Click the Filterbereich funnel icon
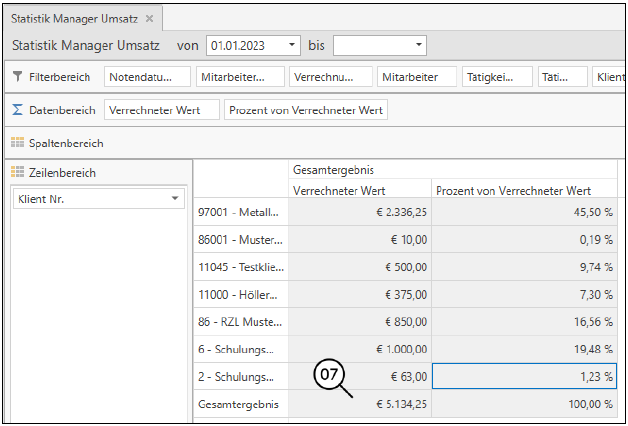This screenshot has height=426, width=628. point(18,77)
